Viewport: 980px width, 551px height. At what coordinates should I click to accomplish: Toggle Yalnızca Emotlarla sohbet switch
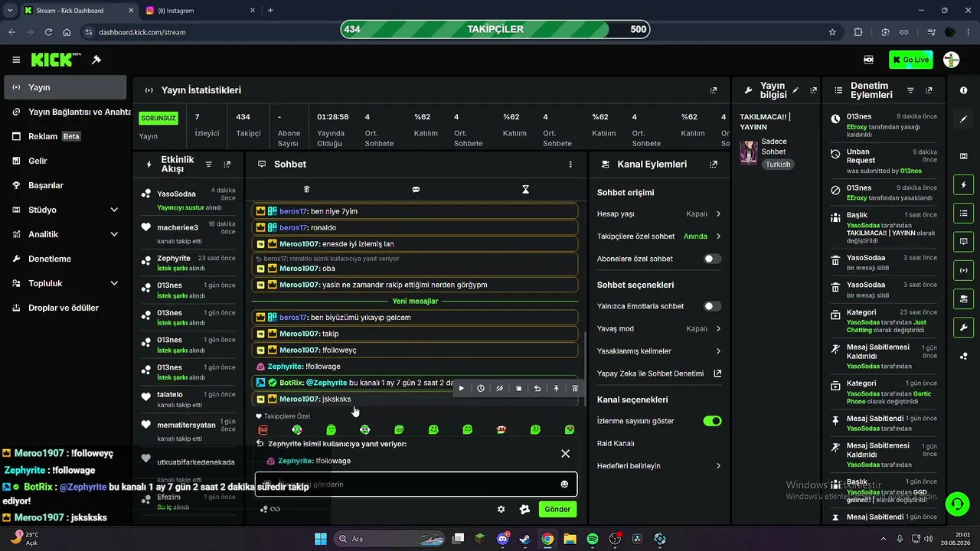pos(713,306)
